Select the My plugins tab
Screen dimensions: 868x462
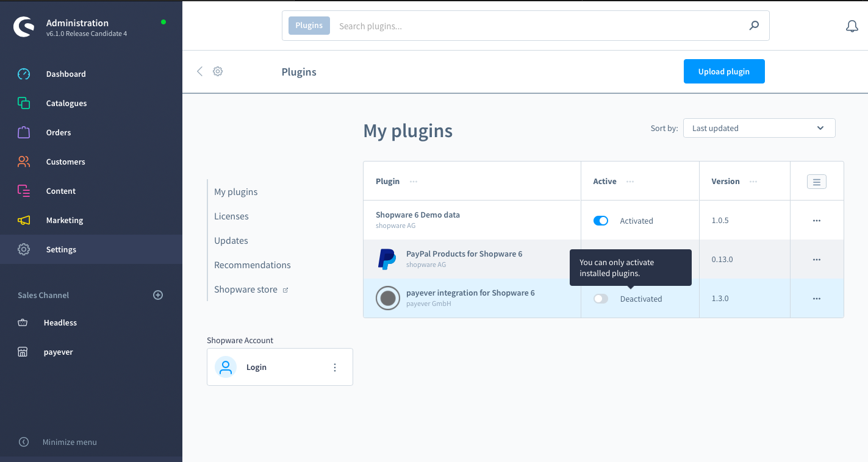[x=236, y=192]
